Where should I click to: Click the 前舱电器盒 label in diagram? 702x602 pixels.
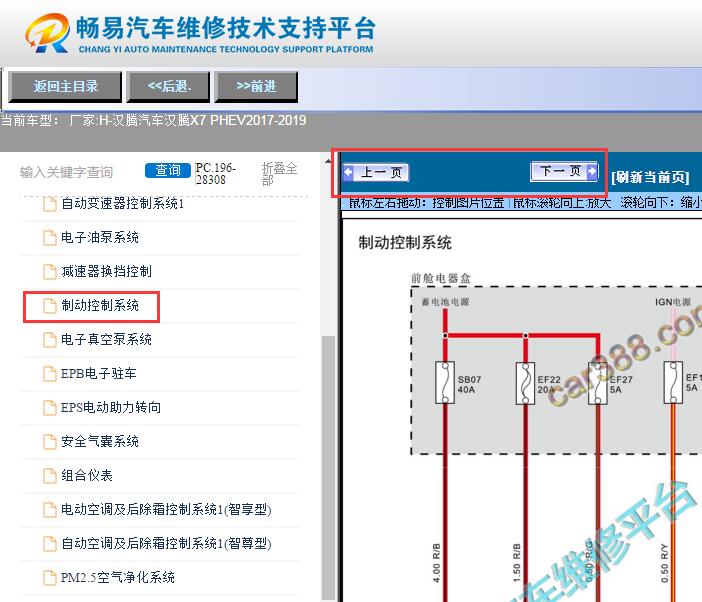tap(441, 278)
